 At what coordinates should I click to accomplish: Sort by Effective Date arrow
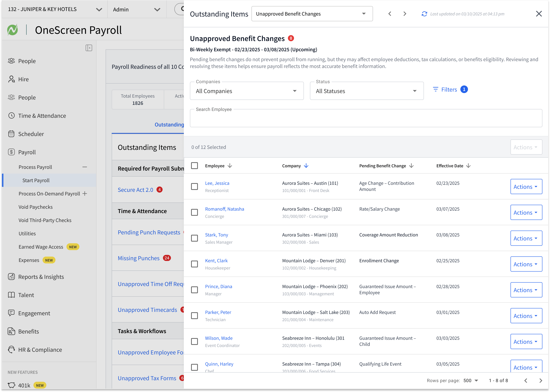468,166
